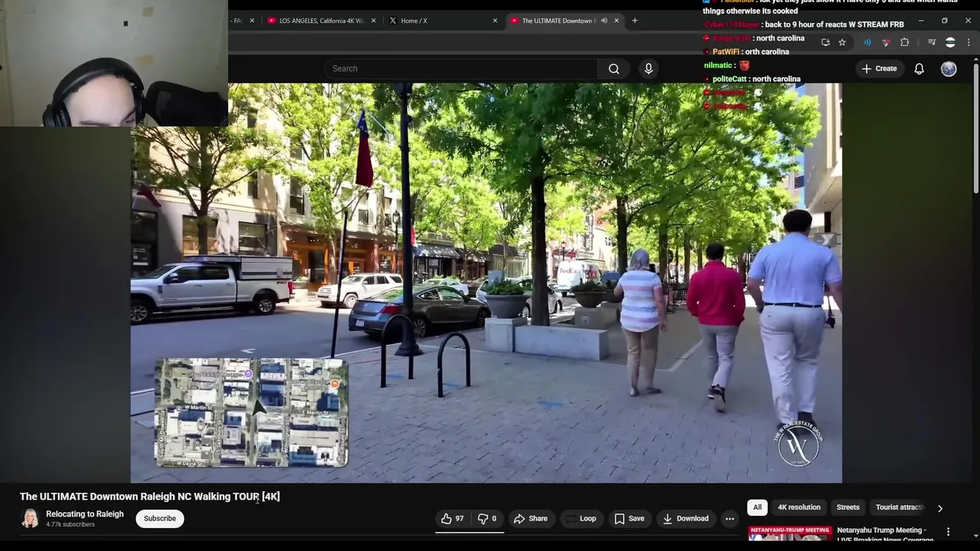Bookmark this page with star icon
The width and height of the screenshot is (980, 551).
[842, 42]
